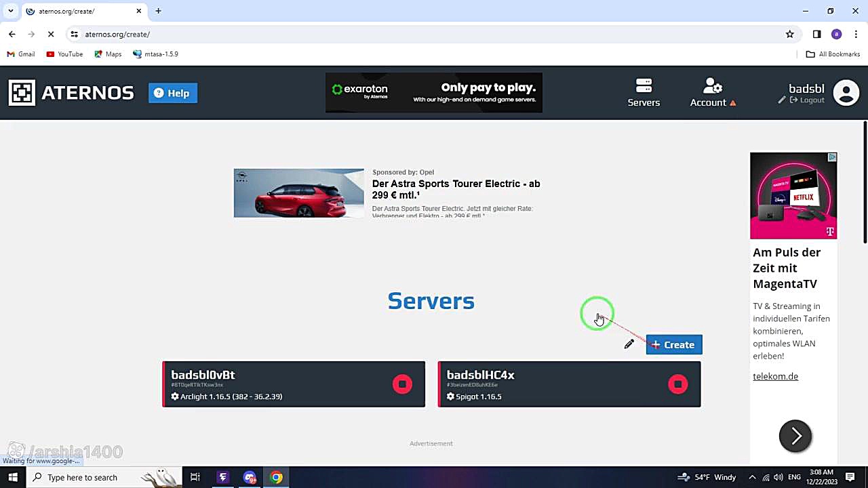This screenshot has height=488, width=868.
Task: Open the Maps bookmark
Action: click(x=108, y=54)
